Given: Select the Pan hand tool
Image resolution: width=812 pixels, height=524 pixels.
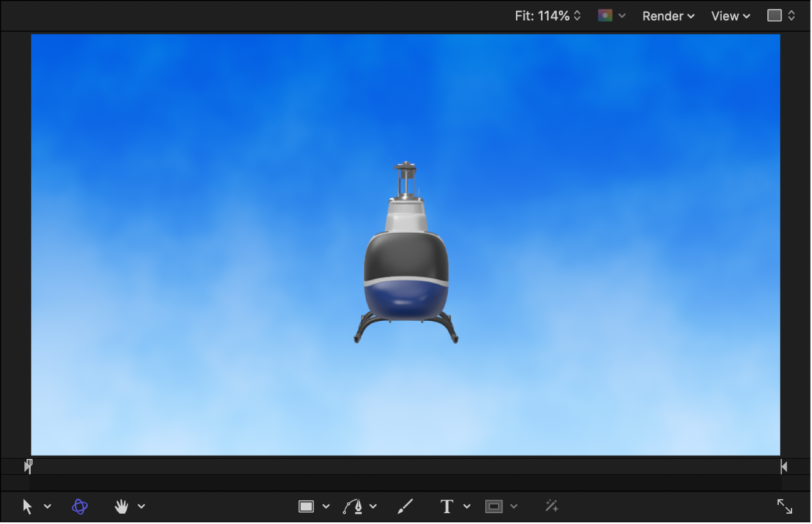Looking at the screenshot, I should point(121,506).
